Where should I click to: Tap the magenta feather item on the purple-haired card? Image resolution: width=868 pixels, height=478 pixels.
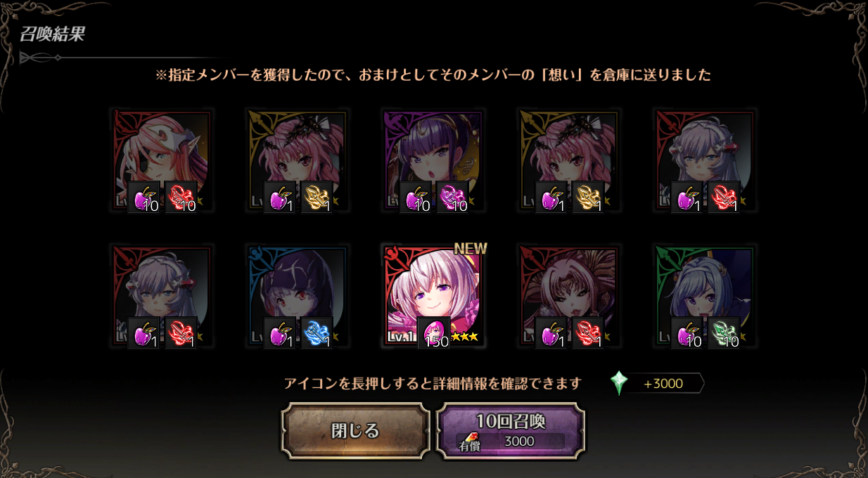click(x=452, y=198)
